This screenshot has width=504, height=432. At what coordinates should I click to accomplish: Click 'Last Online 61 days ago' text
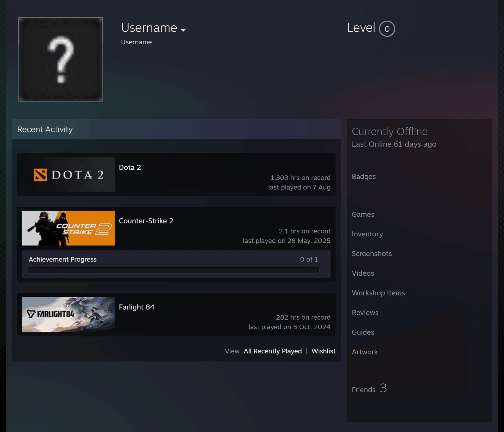click(x=394, y=144)
